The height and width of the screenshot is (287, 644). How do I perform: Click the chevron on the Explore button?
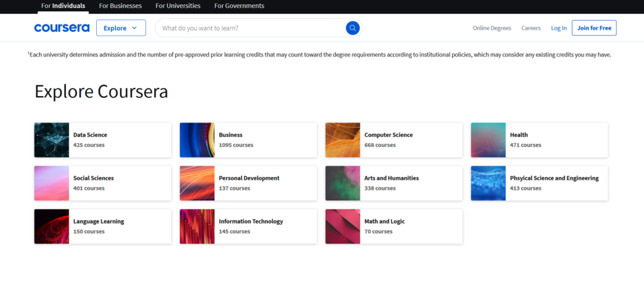[x=135, y=28]
